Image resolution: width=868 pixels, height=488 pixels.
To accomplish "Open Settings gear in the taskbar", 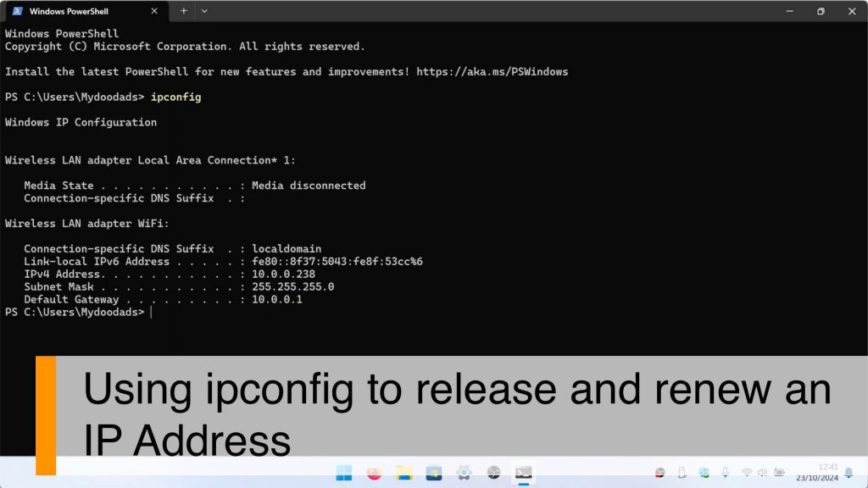I will (x=464, y=473).
